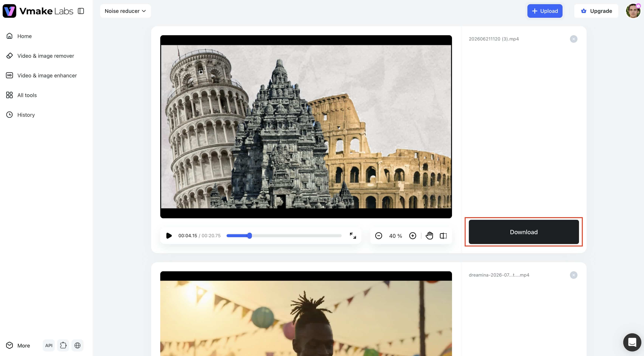
Task: Click the Home house icon
Action: click(x=9, y=36)
